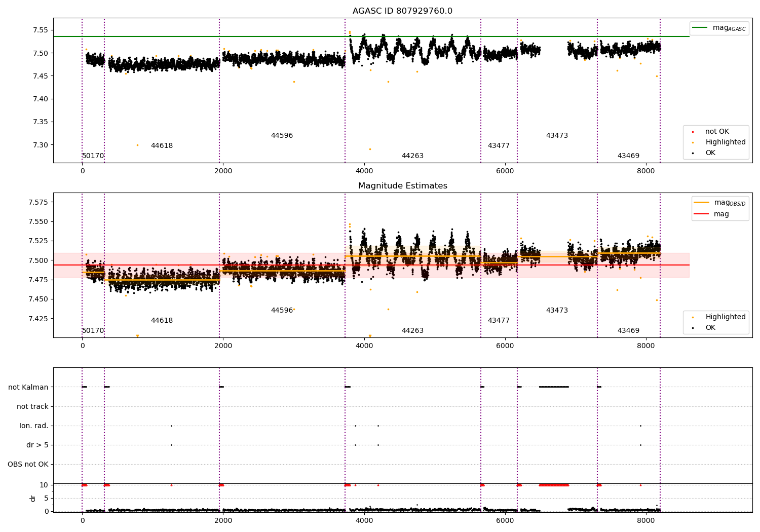Click the red line swatch beside mag
The height and width of the screenshot is (532, 760).
[x=701, y=214]
